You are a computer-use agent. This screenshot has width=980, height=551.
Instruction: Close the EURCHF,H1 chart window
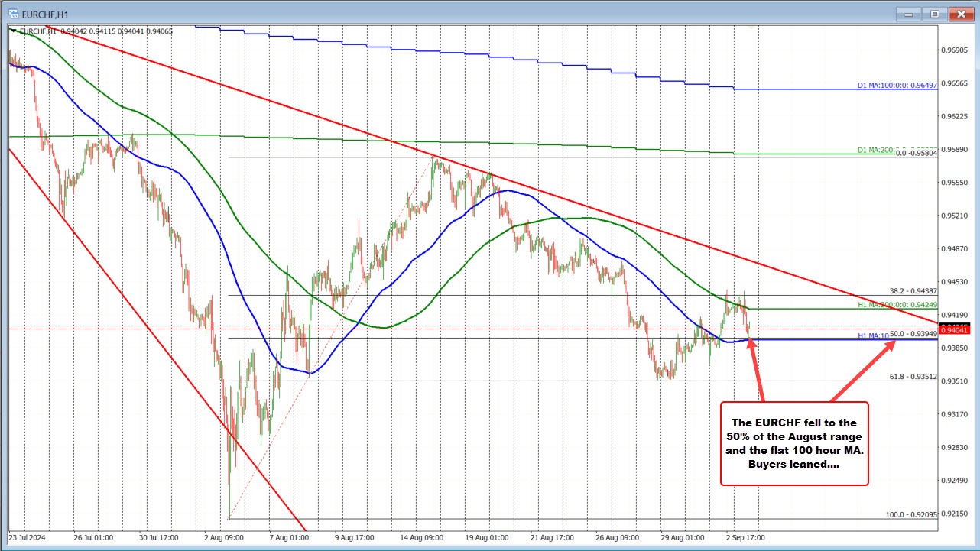click(959, 13)
